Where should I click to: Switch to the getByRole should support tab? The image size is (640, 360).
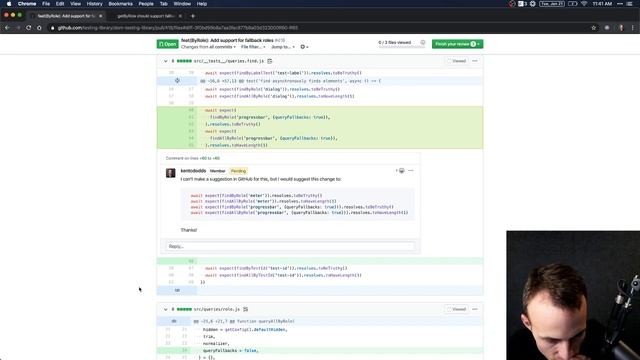146,16
